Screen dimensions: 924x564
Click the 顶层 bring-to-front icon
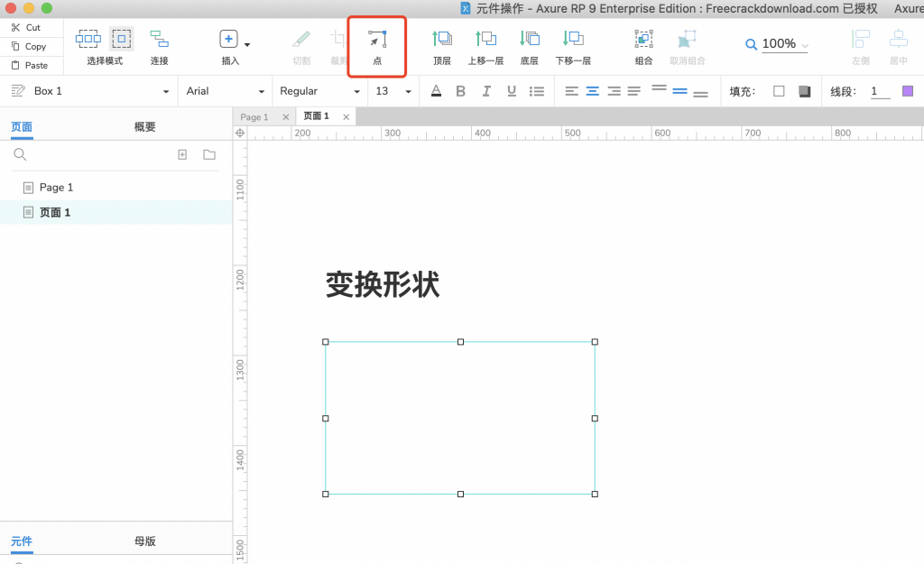click(x=442, y=39)
